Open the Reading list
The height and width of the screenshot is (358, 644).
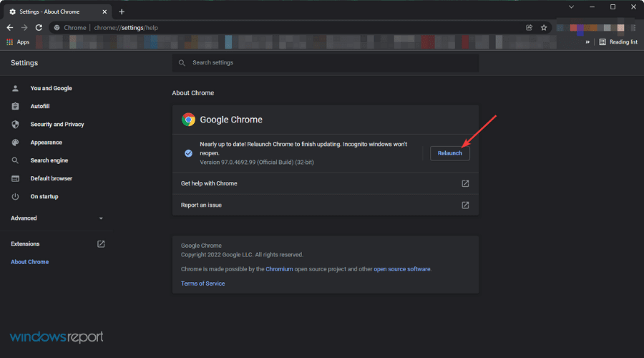618,42
